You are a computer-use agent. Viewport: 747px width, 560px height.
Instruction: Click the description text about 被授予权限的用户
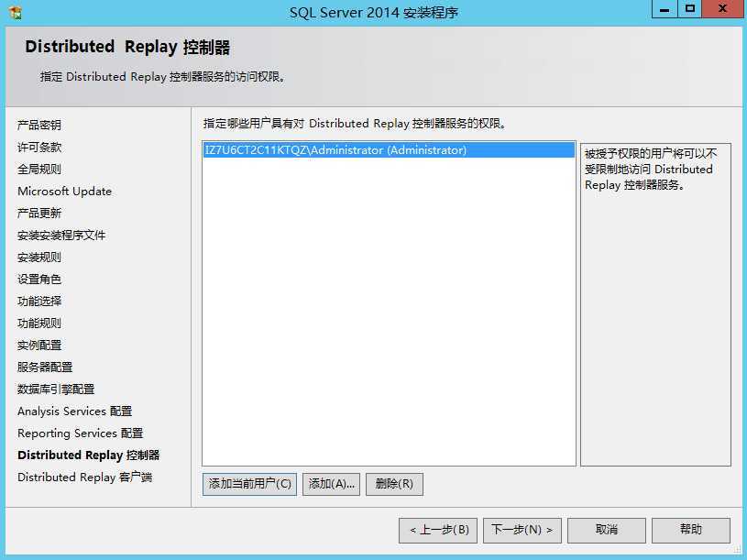(x=650, y=169)
